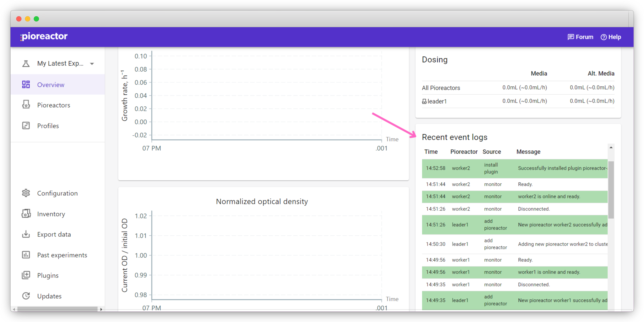
Task: Click the Export data download icon
Action: coord(26,234)
